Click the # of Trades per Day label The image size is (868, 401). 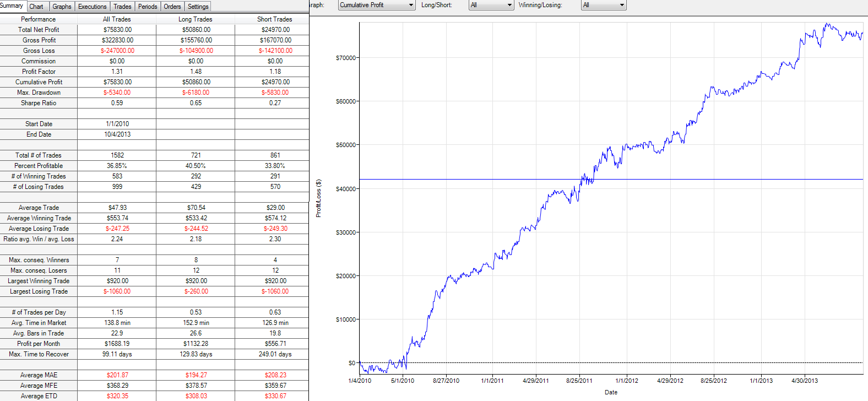[39, 312]
